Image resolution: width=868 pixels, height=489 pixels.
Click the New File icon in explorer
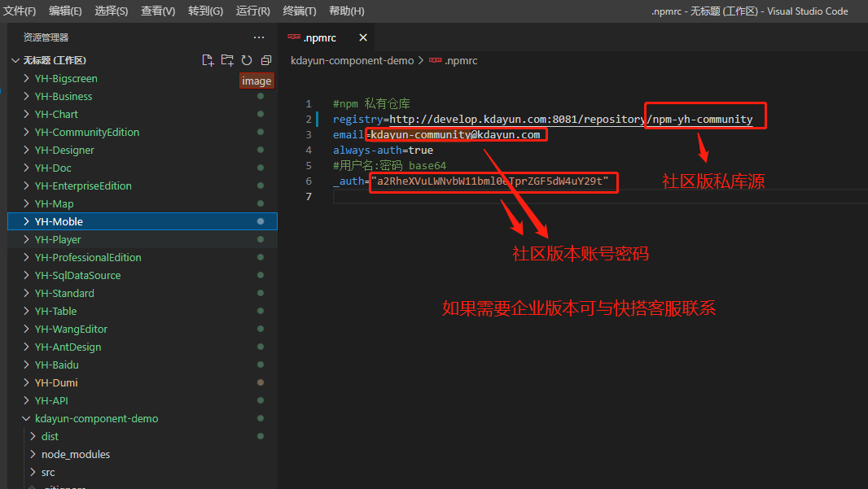point(208,60)
